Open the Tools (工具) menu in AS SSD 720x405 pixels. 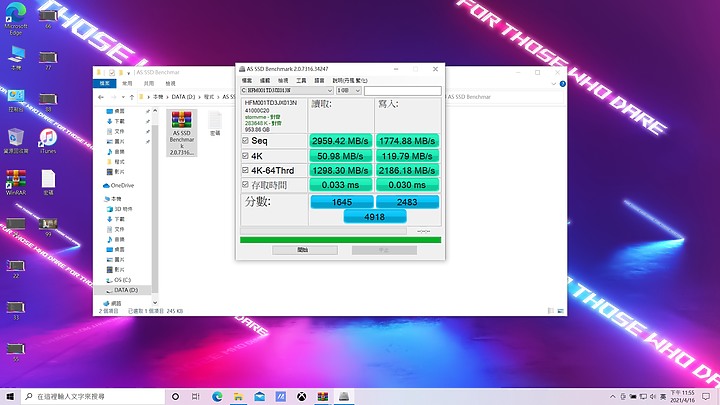(301, 80)
